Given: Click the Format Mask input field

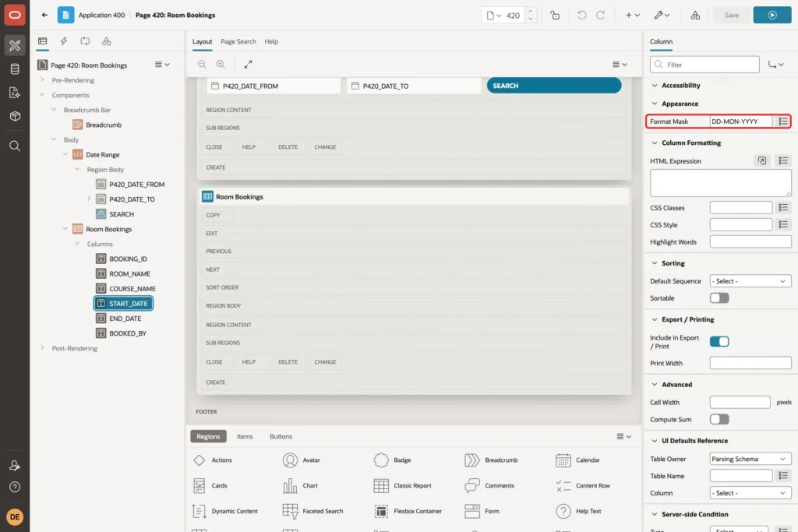Looking at the screenshot, I should click(x=741, y=122).
